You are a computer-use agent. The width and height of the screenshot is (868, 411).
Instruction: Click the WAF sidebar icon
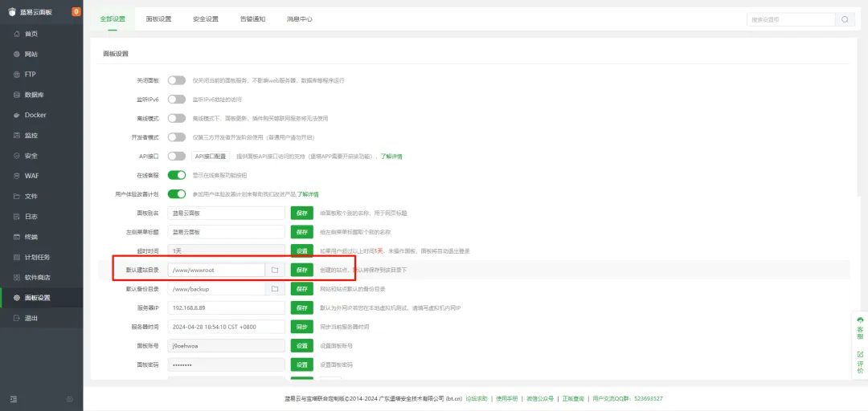pos(17,176)
